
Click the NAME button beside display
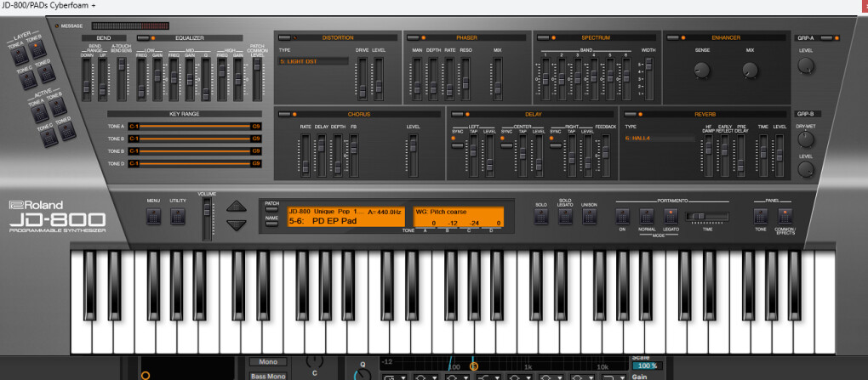pyautogui.click(x=271, y=224)
